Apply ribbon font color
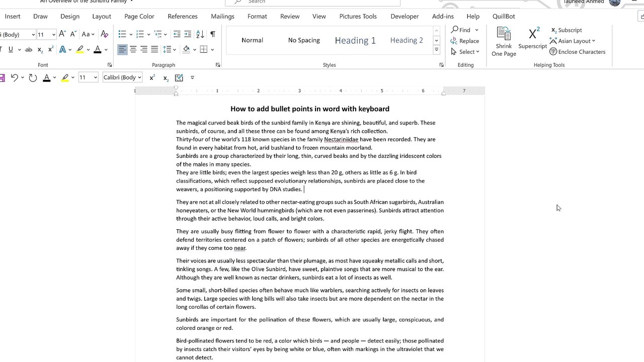This screenshot has height=362, width=644. (x=98, y=49)
